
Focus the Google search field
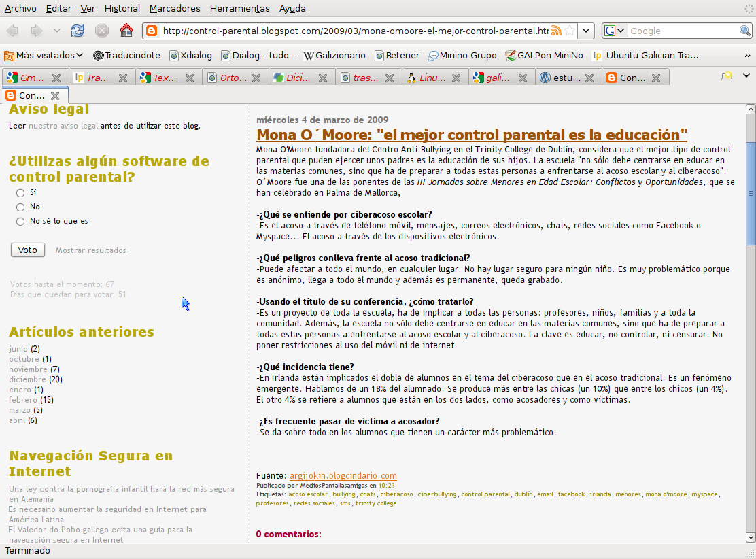(684, 31)
